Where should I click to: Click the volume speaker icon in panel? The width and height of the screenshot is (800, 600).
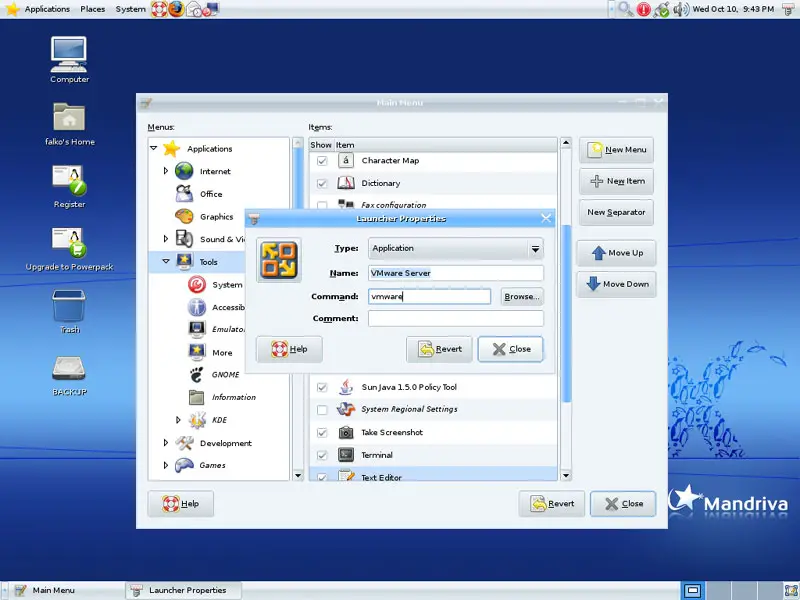click(681, 9)
